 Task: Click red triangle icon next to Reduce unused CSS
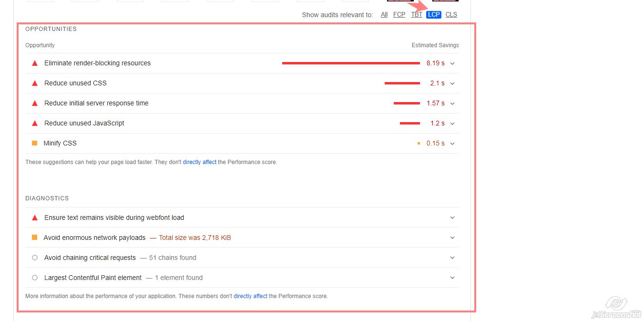pyautogui.click(x=34, y=83)
